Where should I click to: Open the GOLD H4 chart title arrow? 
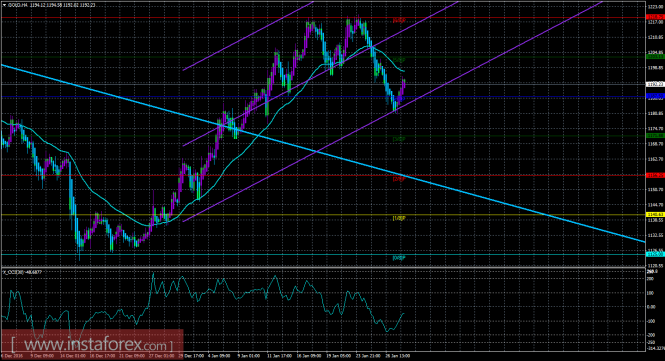tap(4, 5)
